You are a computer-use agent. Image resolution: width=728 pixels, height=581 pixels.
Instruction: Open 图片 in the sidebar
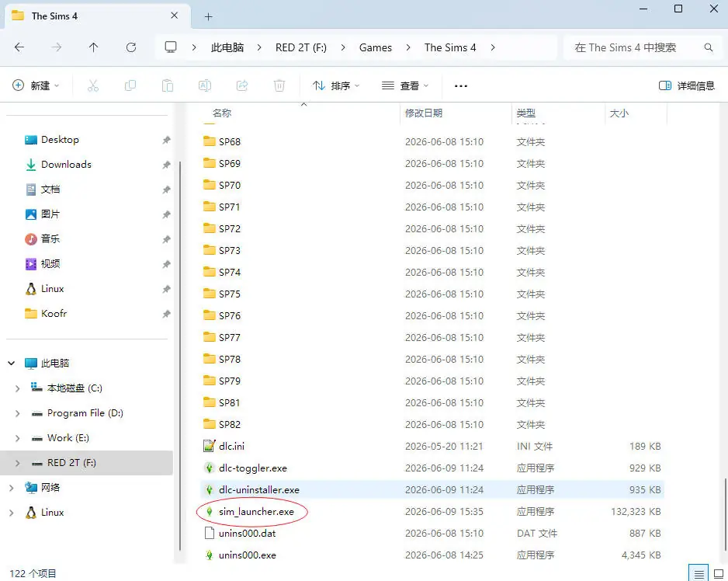click(x=50, y=214)
